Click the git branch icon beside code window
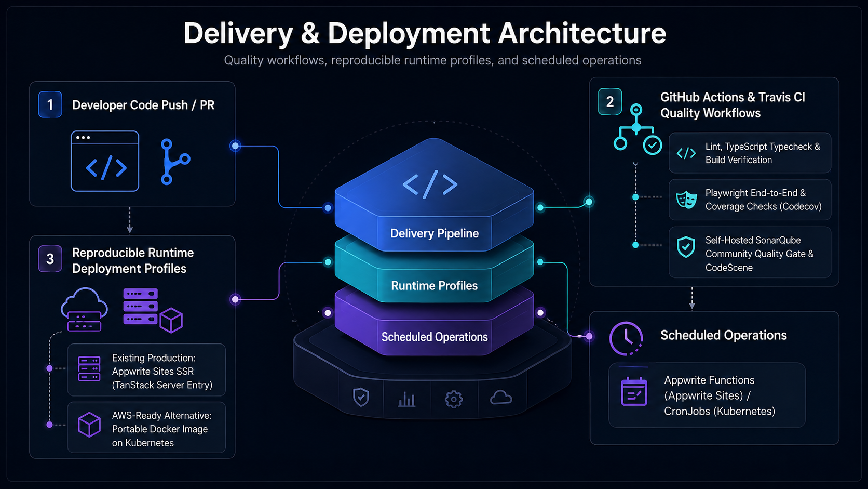 [175, 162]
